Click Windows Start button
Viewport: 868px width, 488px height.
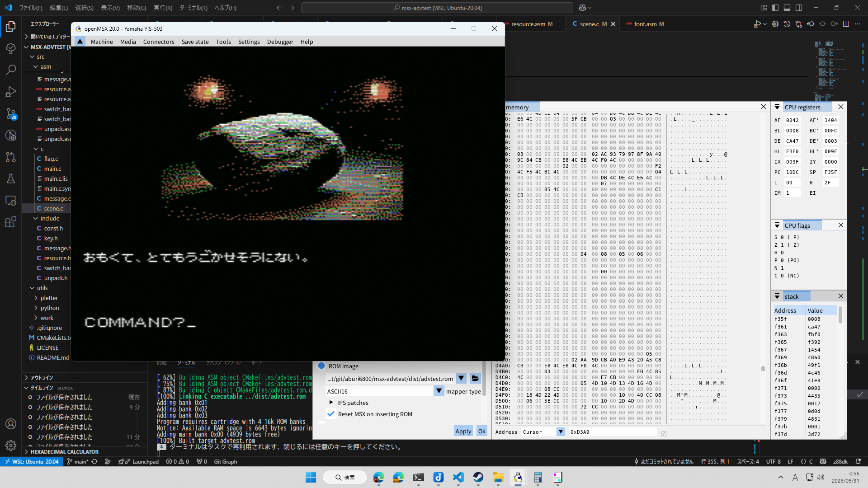point(311,477)
